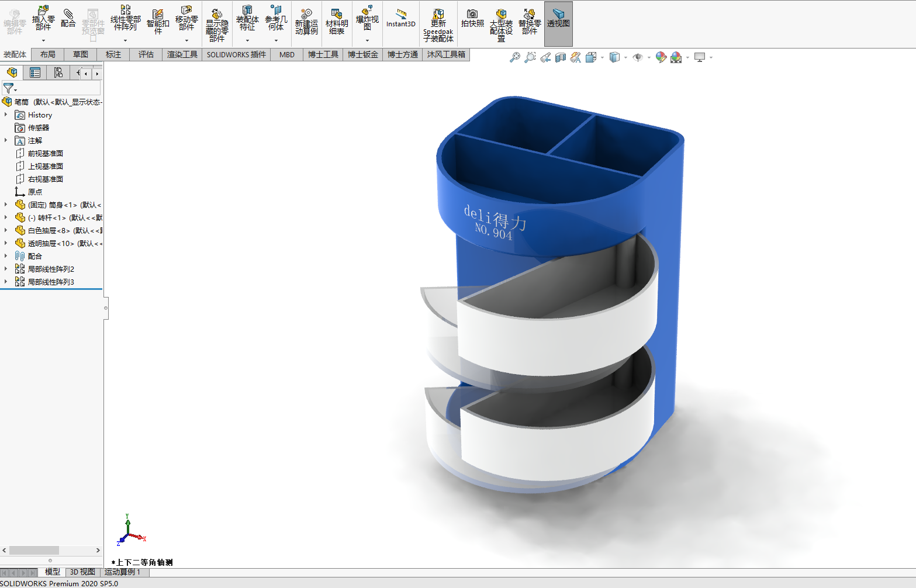Screen dimensions: 916x588
Task: Switch to the 布局 tab
Action: pos(48,54)
